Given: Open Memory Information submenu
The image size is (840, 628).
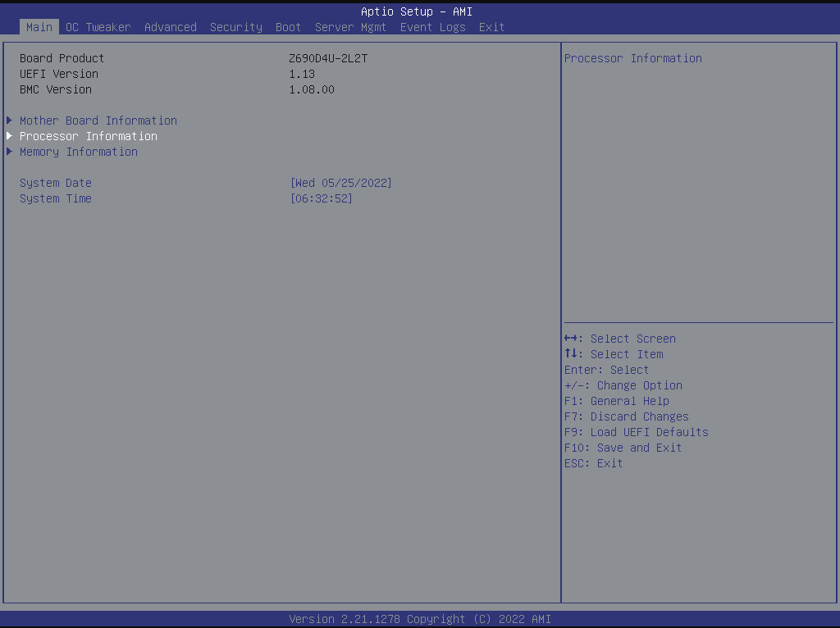Looking at the screenshot, I should (x=79, y=152).
